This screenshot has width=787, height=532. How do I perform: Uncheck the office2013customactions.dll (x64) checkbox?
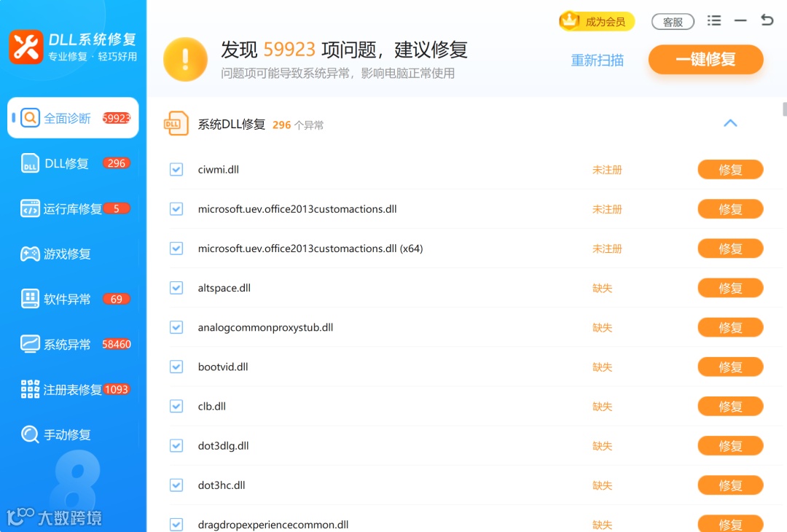click(176, 249)
